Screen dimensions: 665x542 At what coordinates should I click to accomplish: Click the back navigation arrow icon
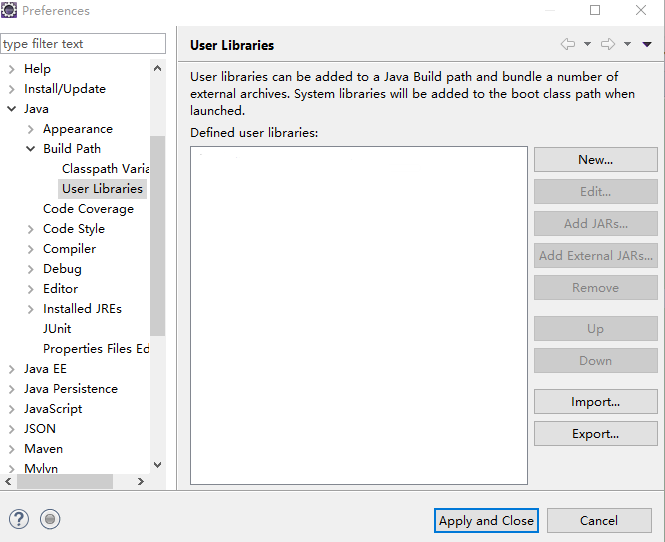568,44
